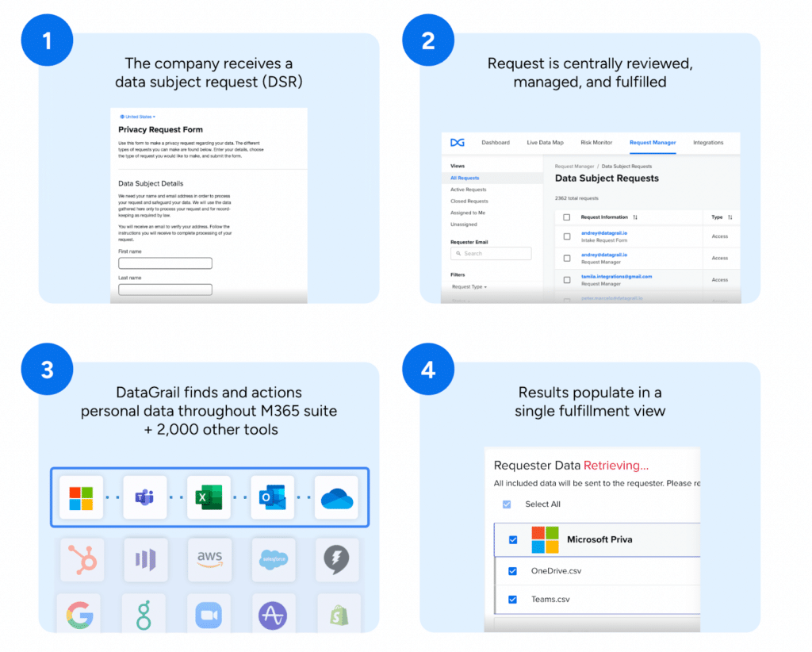
Task: Click the First name input field
Action: click(x=164, y=263)
